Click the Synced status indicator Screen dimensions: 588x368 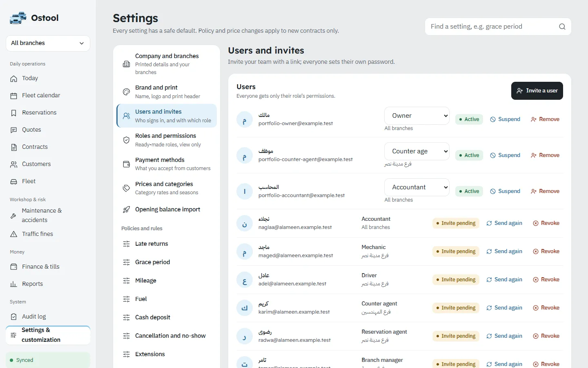48,360
